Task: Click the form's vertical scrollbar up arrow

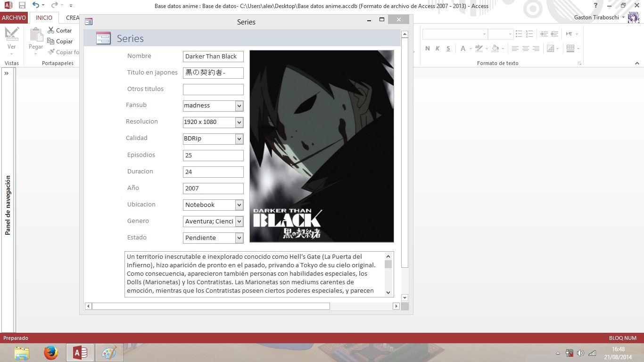Action: pos(405,34)
